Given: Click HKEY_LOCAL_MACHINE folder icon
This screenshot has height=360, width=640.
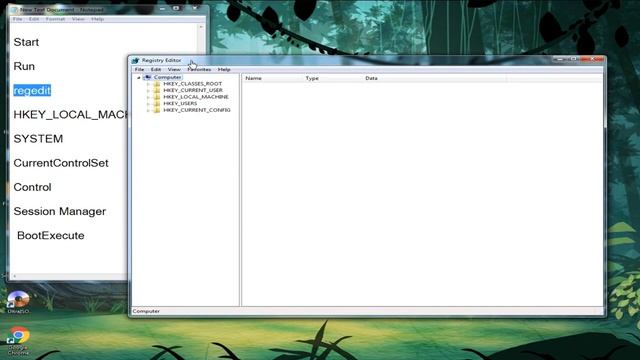Looking at the screenshot, I should pos(156,97).
